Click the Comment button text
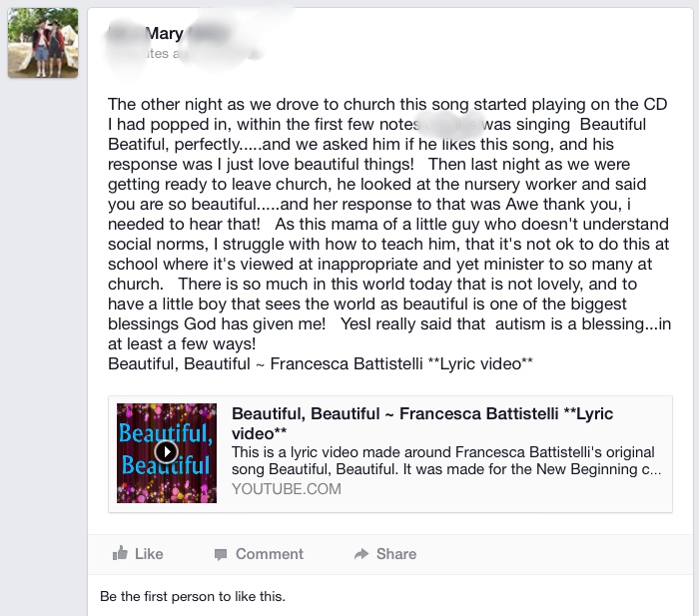This screenshot has height=616, width=699. [x=270, y=554]
